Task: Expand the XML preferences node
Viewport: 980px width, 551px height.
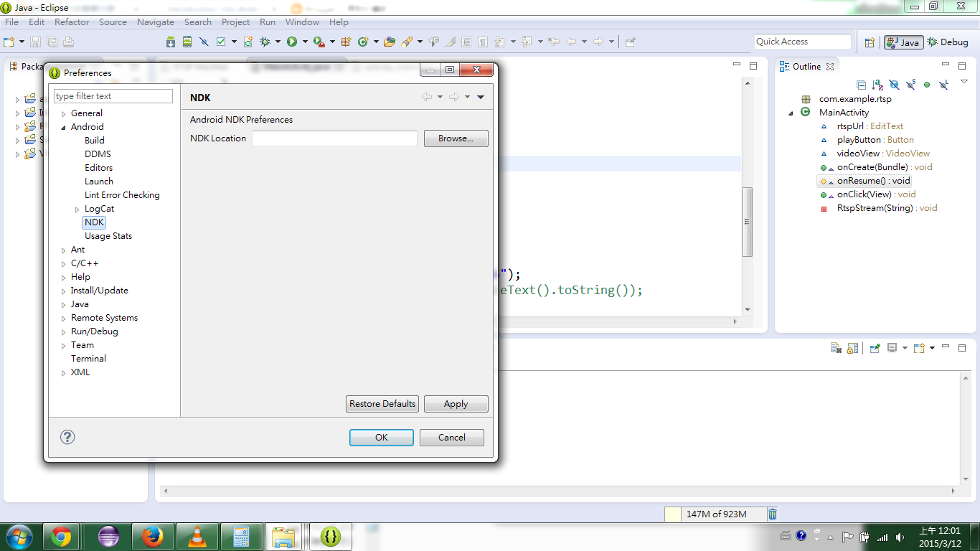Action: 63,372
